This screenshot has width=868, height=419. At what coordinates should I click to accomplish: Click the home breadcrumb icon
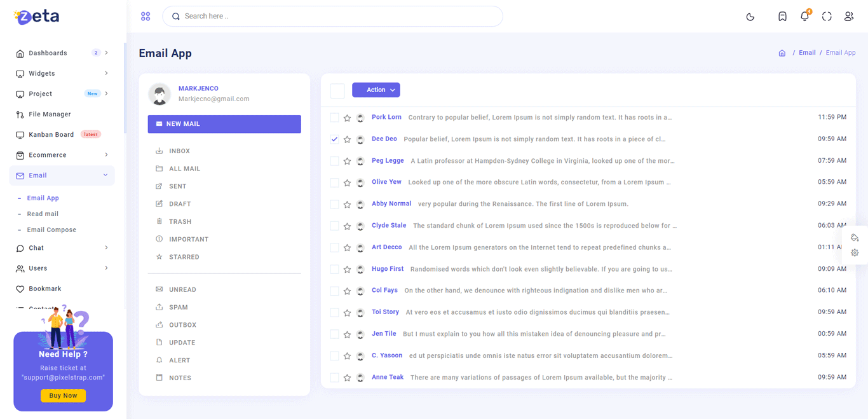click(x=782, y=53)
